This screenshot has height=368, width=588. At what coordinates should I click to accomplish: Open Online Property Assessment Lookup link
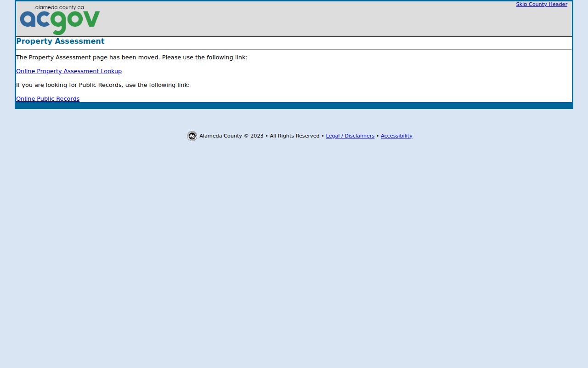pos(69,71)
